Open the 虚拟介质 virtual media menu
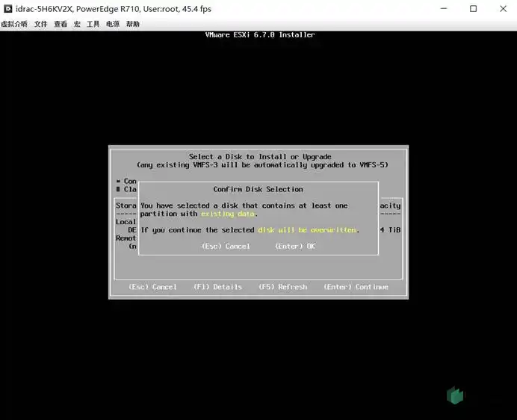This screenshot has height=420, width=517. 14,24
